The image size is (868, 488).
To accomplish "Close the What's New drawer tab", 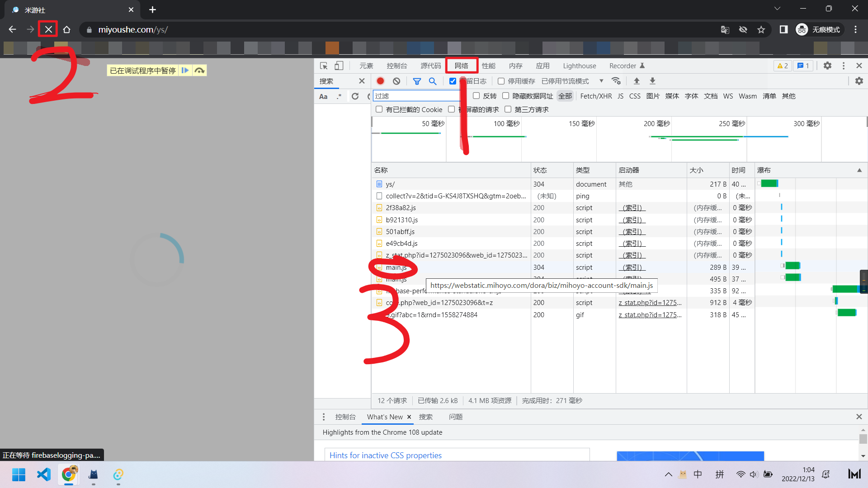I will click(x=409, y=417).
